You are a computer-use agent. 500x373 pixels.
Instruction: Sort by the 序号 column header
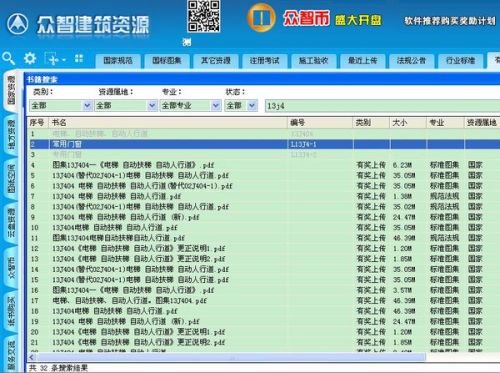[x=38, y=123]
